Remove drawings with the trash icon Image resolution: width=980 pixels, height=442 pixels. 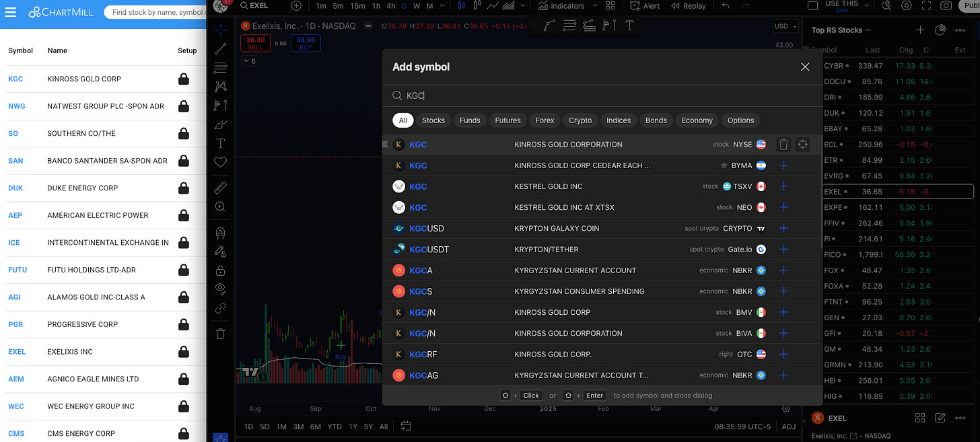coord(221,334)
